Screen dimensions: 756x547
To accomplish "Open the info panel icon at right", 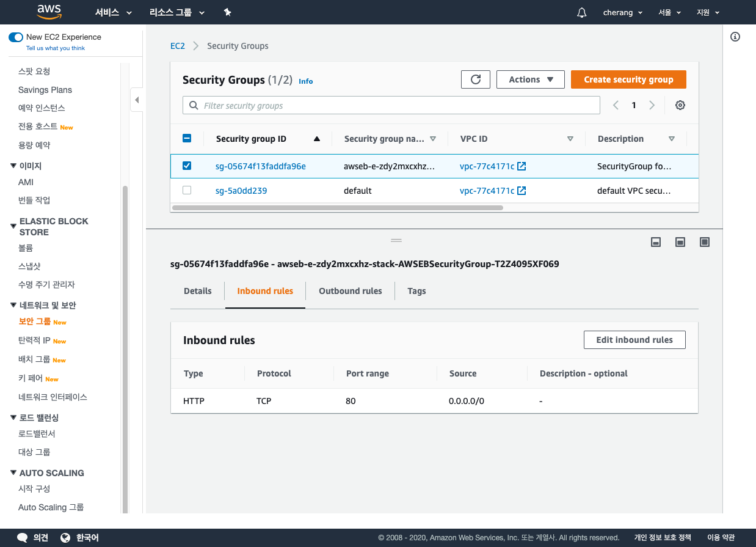I will tap(735, 37).
